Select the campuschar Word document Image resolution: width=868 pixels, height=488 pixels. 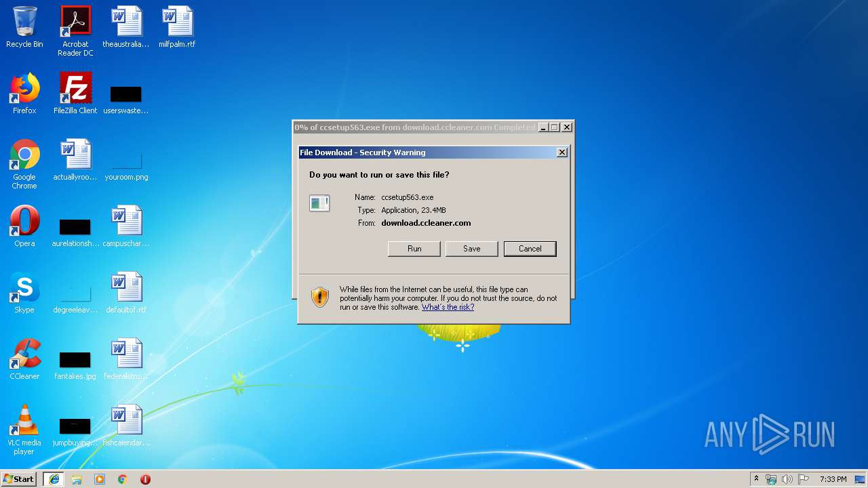pyautogui.click(x=126, y=226)
